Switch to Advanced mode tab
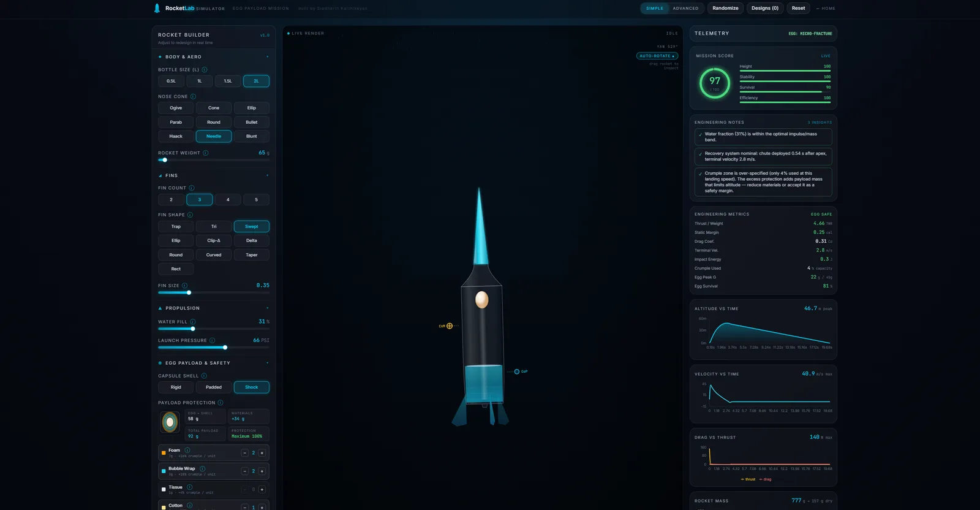 (x=685, y=9)
